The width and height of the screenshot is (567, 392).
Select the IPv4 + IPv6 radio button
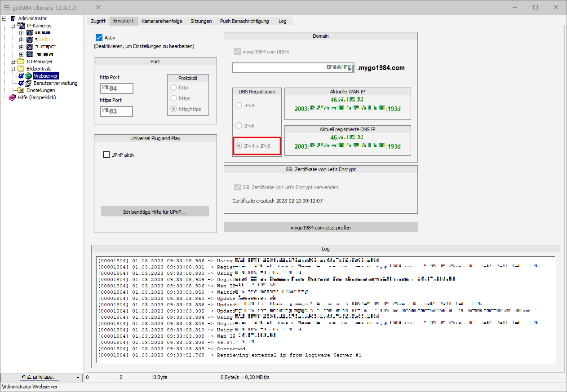coord(239,146)
